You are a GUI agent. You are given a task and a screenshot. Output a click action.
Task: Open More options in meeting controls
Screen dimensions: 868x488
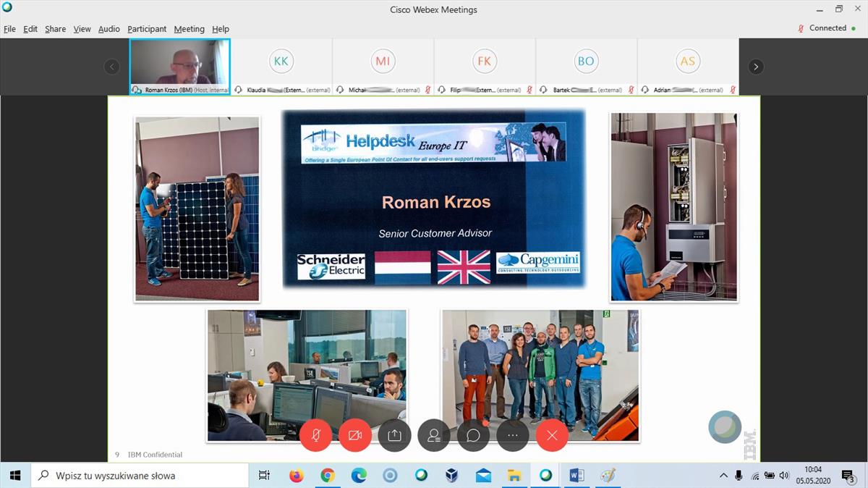[513, 435]
